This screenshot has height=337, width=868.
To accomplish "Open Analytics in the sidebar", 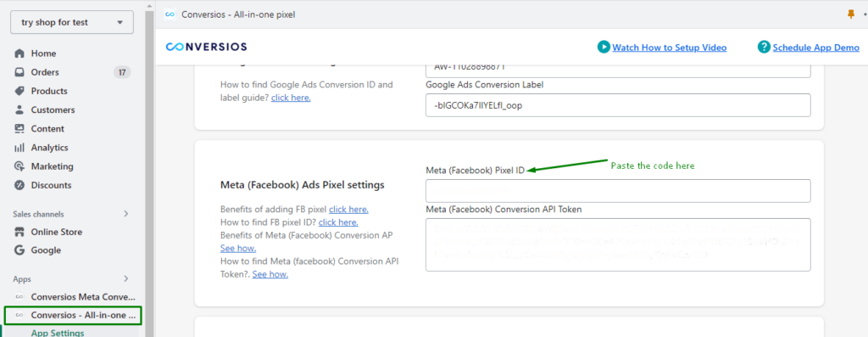I will (x=49, y=148).
